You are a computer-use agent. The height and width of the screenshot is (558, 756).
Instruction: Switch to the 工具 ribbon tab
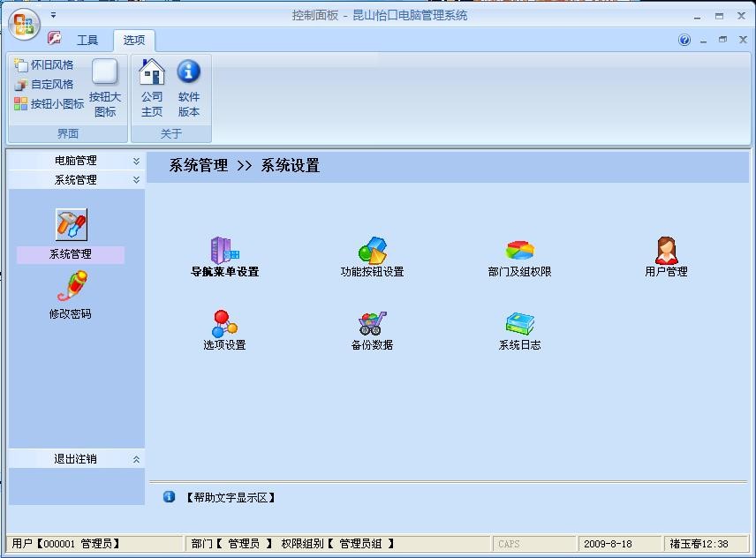pyautogui.click(x=87, y=40)
